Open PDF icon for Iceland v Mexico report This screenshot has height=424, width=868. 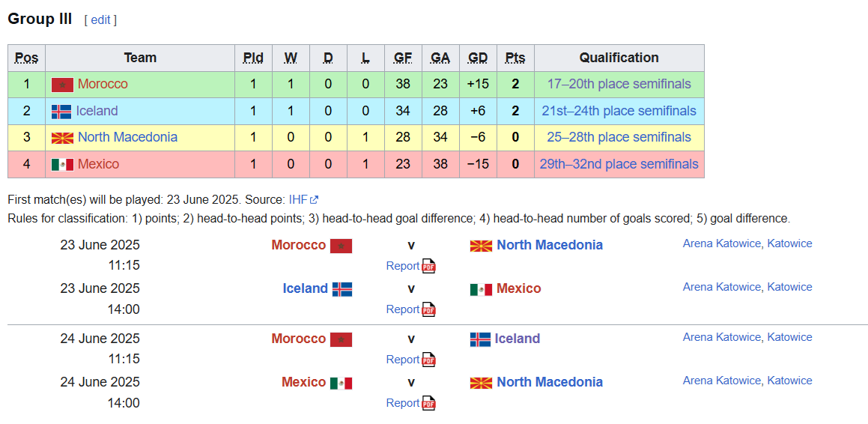pyautogui.click(x=428, y=309)
